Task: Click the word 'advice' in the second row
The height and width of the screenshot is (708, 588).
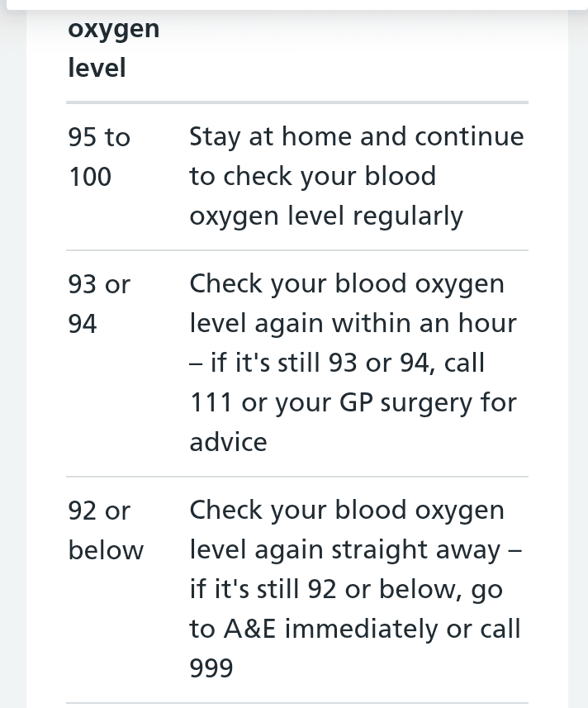Action: point(228,442)
